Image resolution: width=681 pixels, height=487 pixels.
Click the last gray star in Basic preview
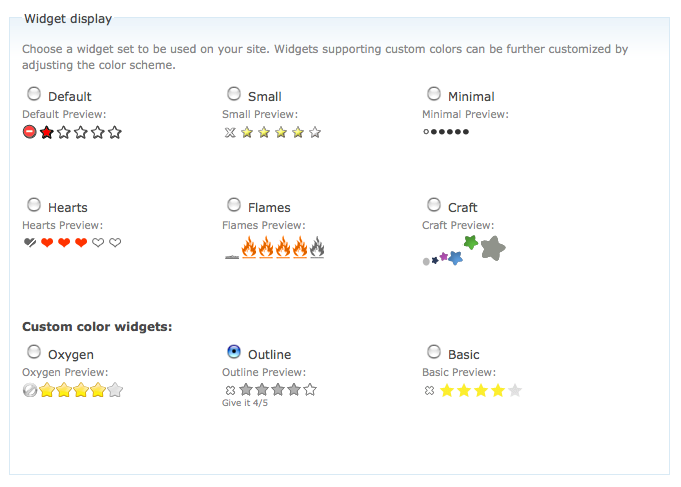point(515,390)
